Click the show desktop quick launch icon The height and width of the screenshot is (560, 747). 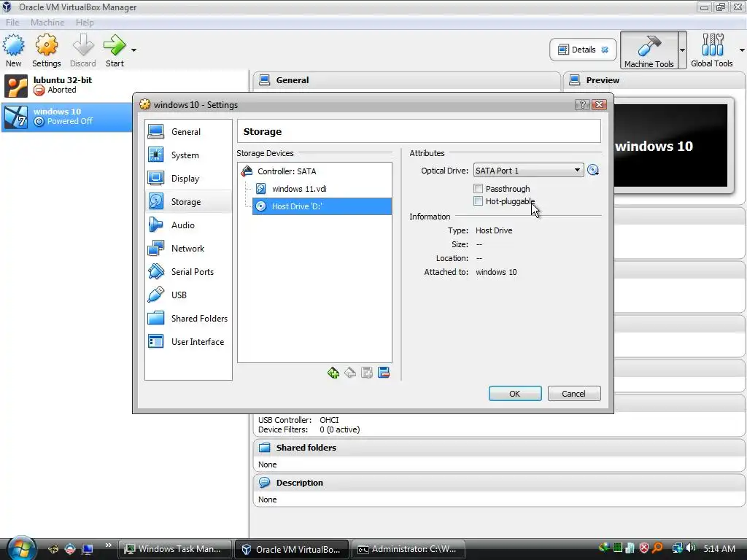click(x=88, y=549)
